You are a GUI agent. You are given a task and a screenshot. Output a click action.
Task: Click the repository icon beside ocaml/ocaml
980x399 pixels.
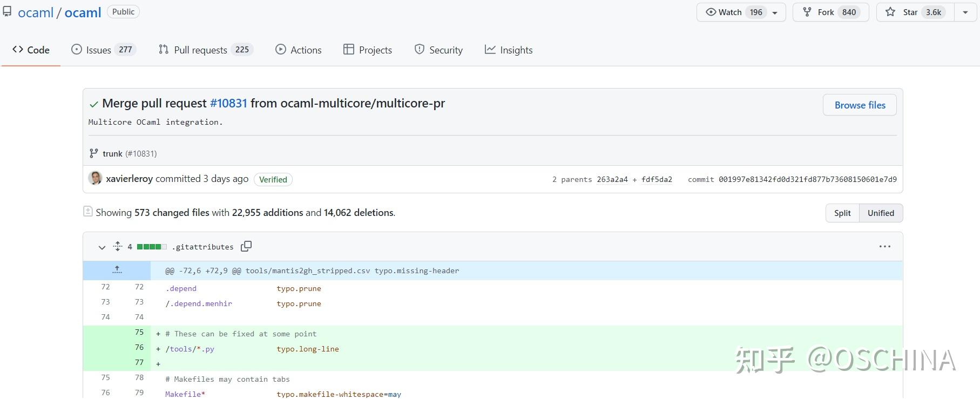(7, 11)
